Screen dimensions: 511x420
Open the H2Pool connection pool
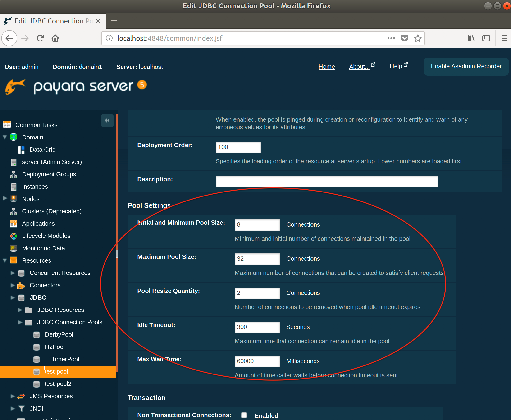[x=55, y=347]
